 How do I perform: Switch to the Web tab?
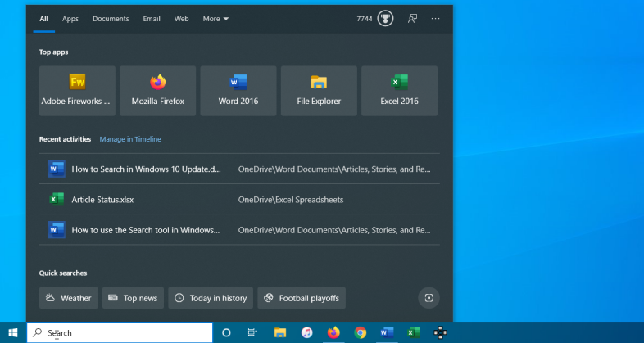coord(182,19)
